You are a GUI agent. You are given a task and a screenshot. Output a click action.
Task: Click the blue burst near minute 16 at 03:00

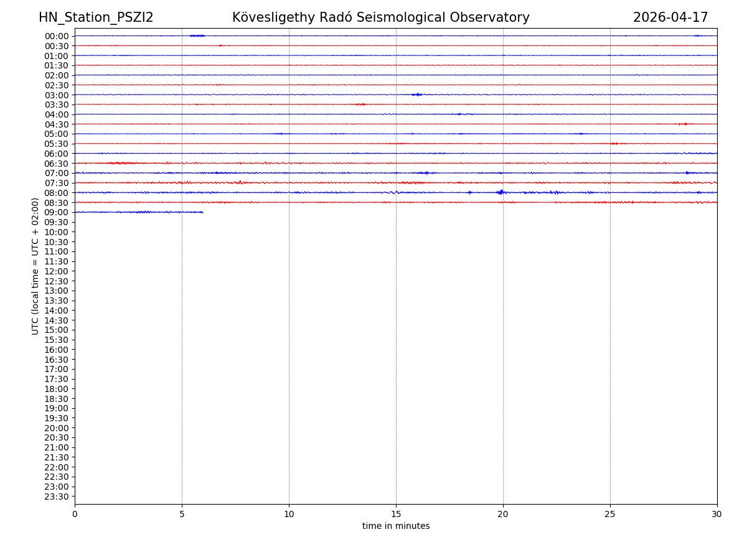(417, 95)
